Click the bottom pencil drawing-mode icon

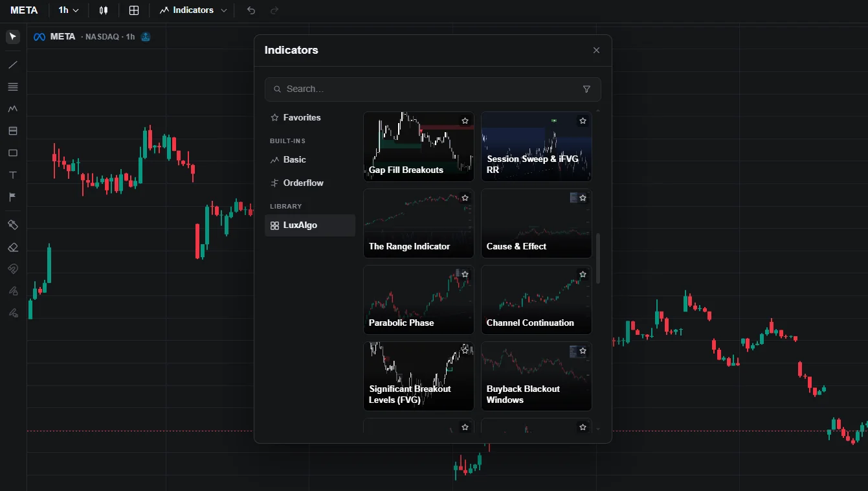pyautogui.click(x=13, y=313)
